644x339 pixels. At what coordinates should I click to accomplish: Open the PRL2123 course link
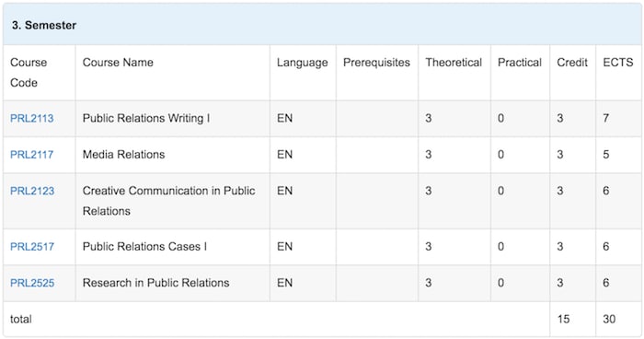pyautogui.click(x=32, y=191)
